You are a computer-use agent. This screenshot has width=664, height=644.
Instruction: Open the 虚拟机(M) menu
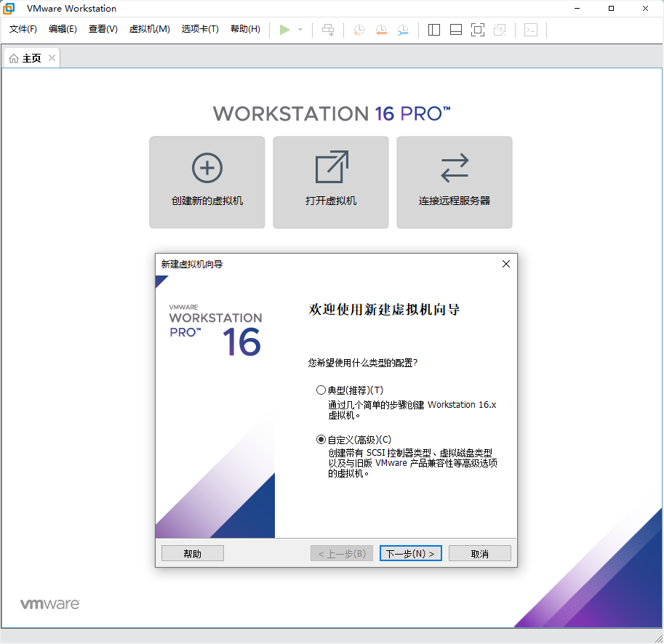(x=150, y=29)
